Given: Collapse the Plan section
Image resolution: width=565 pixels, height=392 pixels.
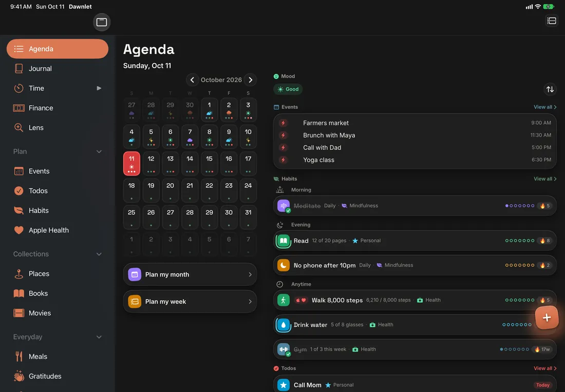Looking at the screenshot, I should coord(99,151).
